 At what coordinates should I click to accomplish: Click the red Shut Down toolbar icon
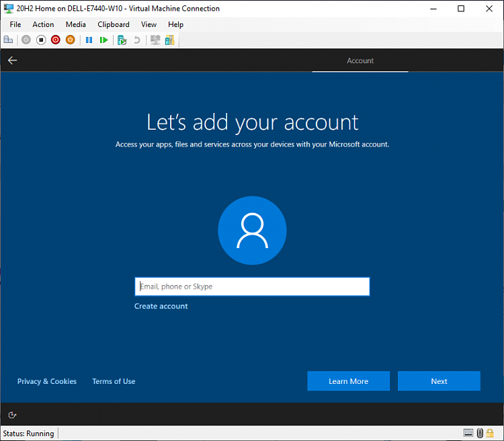pyautogui.click(x=56, y=40)
